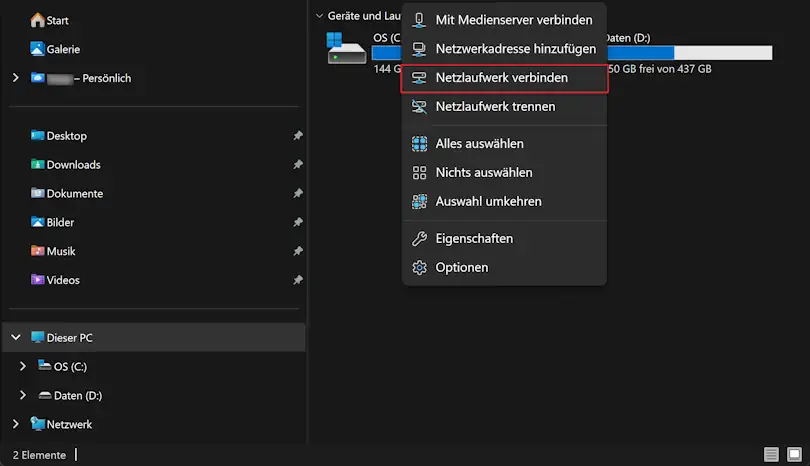The image size is (810, 466).
Task: Expand the Netzwerk tree node
Action: coord(15,424)
